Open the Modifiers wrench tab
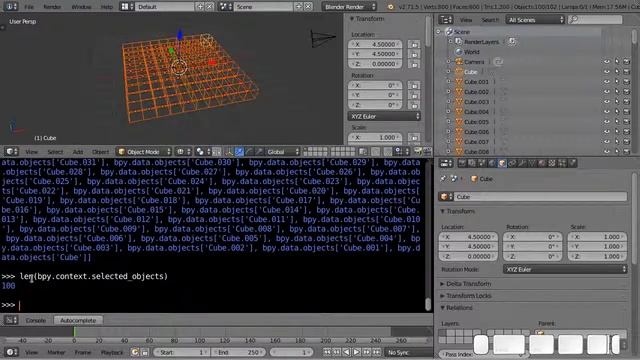 click(x=522, y=163)
